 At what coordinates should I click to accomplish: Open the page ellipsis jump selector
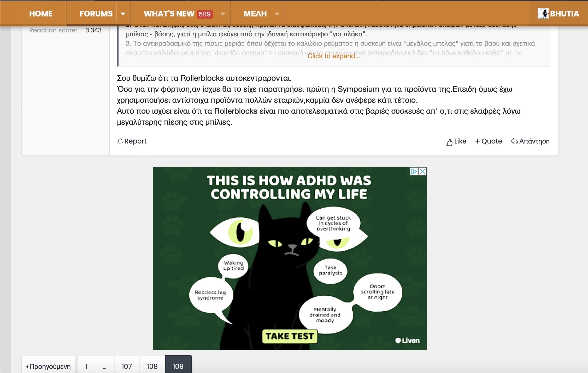[104, 366]
